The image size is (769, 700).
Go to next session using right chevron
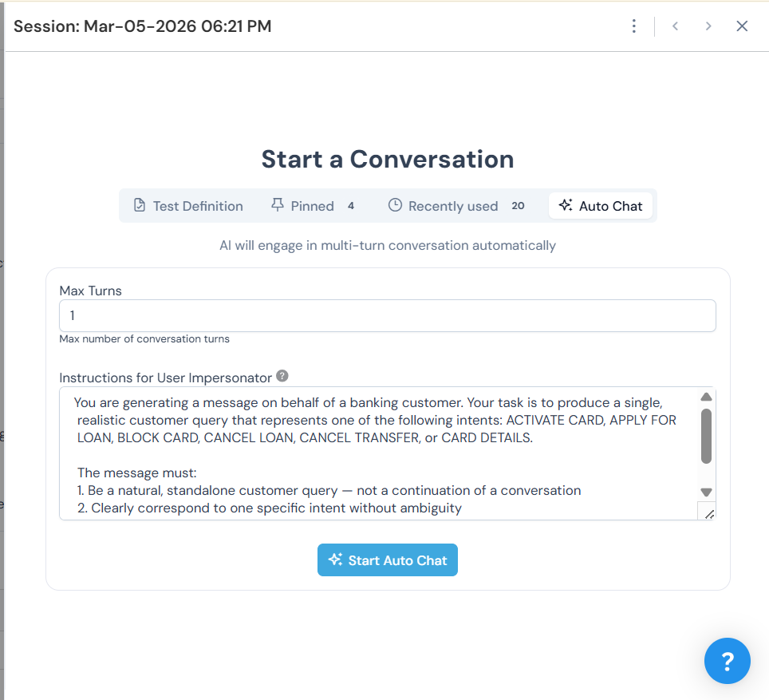[708, 26]
